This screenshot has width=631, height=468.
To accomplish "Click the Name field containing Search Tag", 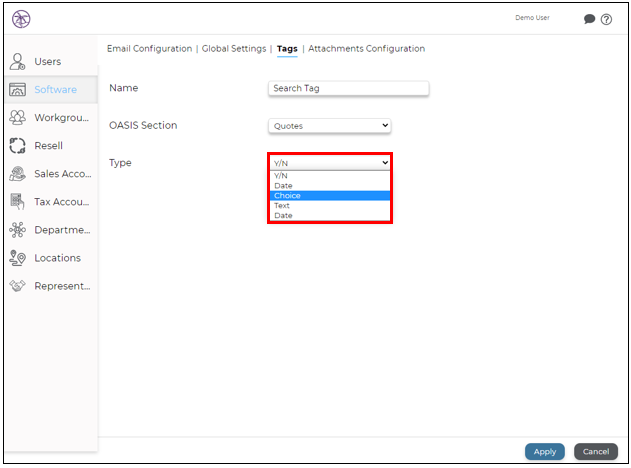I will coord(348,88).
